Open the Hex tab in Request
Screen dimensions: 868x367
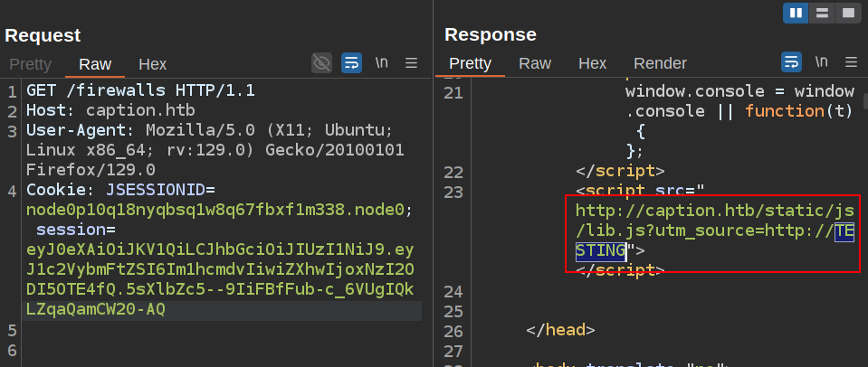[152, 64]
